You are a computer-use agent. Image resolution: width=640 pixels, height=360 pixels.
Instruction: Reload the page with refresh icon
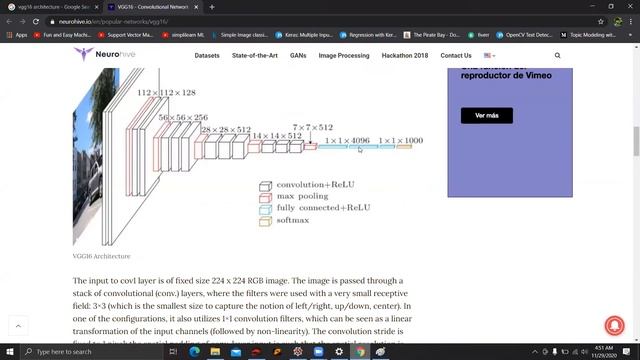click(36, 21)
